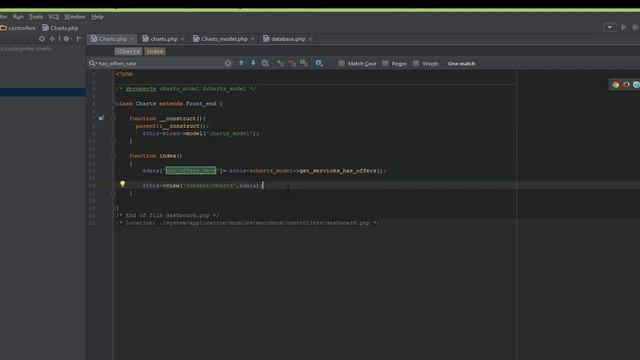
Task: Toggle Match Case checkbox
Action: [341, 63]
